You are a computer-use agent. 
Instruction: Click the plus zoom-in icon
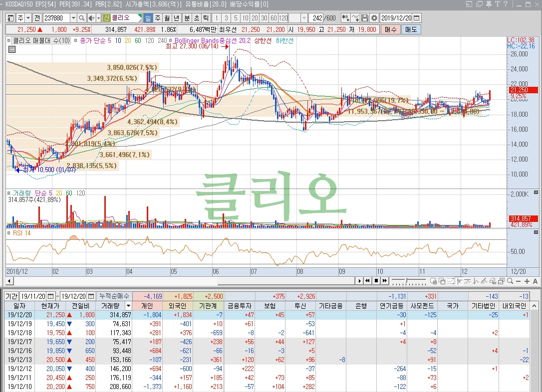pos(527,281)
